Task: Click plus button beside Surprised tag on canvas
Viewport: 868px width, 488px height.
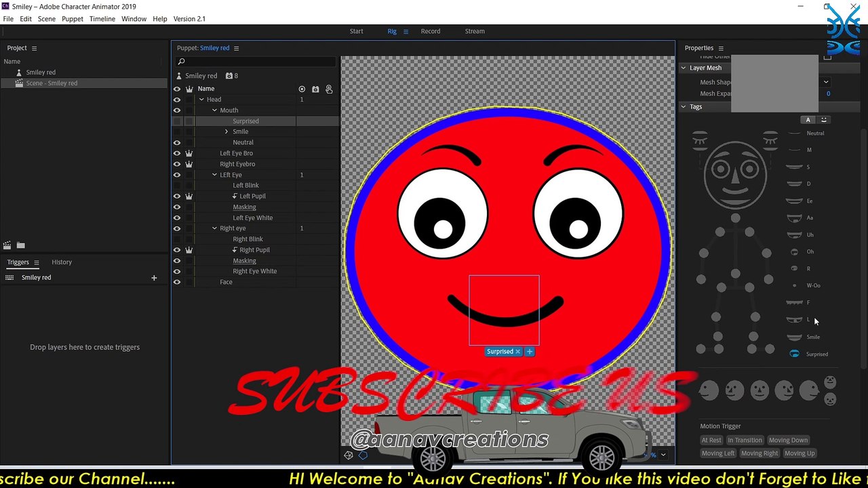Action: tap(530, 352)
